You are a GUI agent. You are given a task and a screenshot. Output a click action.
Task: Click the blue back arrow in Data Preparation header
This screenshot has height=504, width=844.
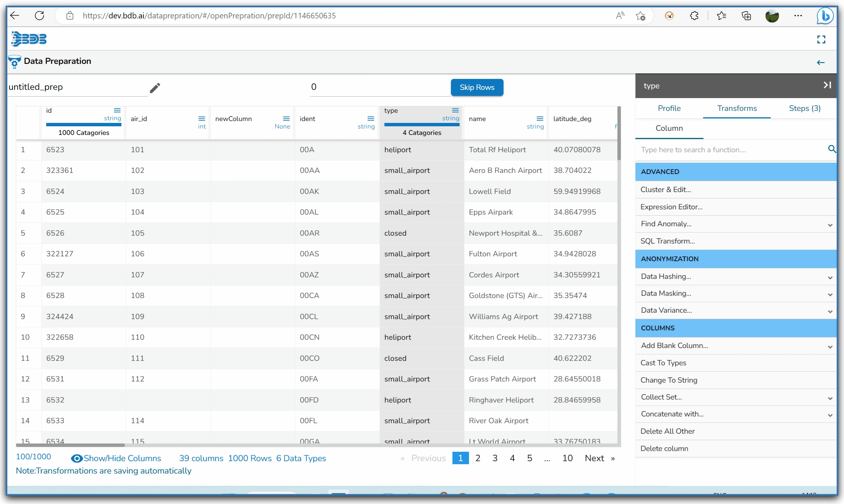pos(820,63)
